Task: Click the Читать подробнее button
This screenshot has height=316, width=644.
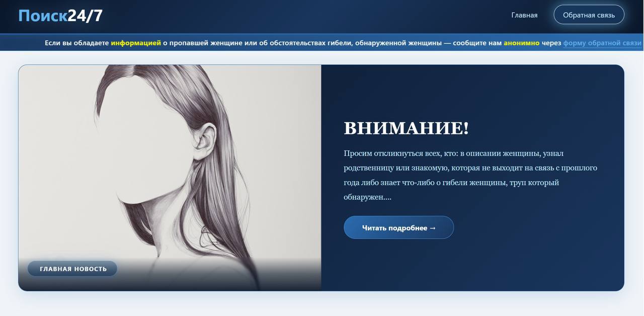Action: (x=398, y=227)
